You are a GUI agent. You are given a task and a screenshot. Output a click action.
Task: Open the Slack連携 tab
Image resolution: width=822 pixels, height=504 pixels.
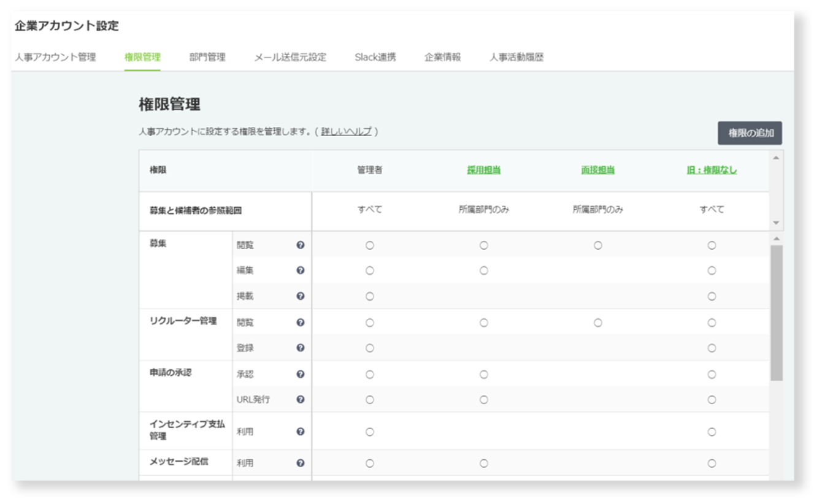click(x=375, y=57)
